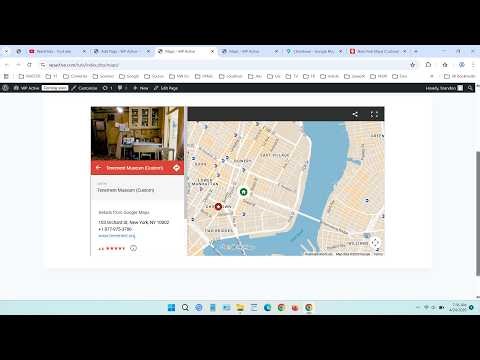This screenshot has width=480, height=360.
Task: Open the Howdy user account menu
Action: (444, 88)
